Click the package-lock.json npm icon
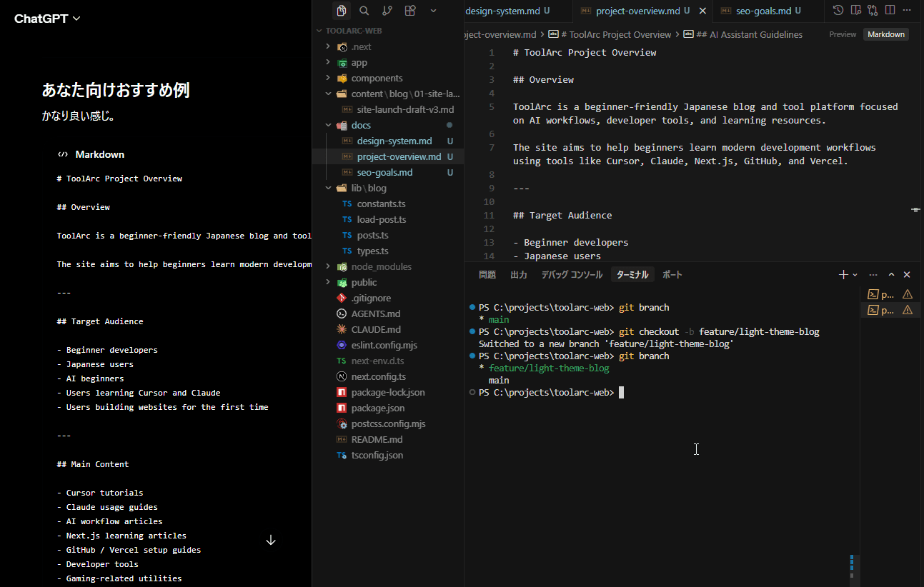Viewport: 924px width, 587px height. (342, 392)
